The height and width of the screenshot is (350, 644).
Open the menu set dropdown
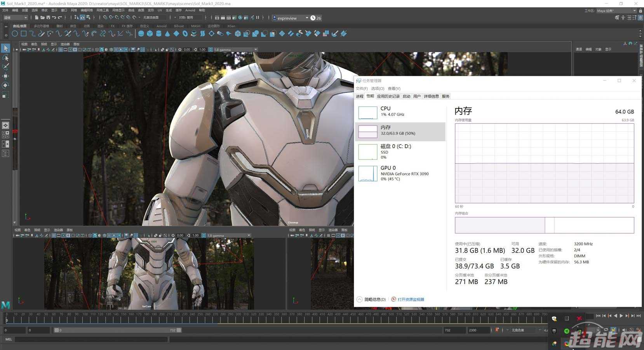(x=16, y=17)
